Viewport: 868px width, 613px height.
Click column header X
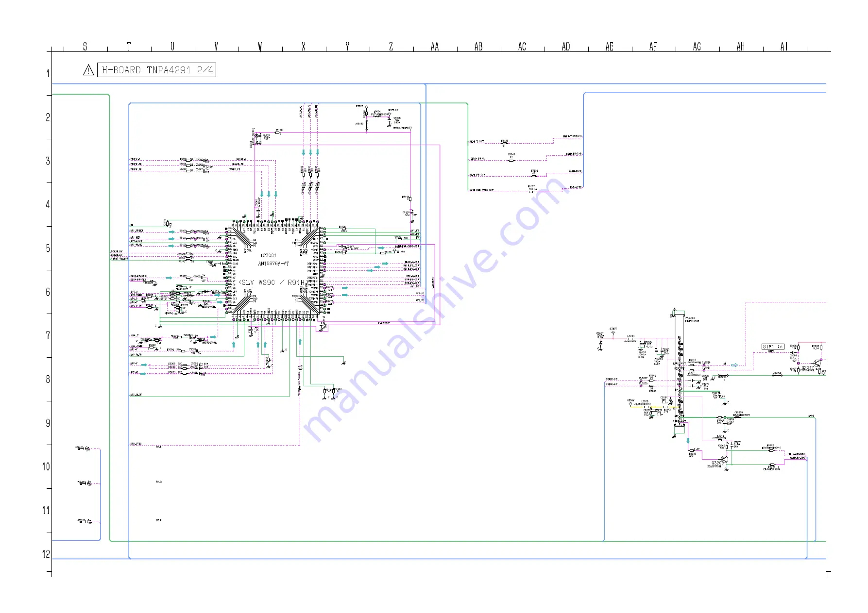point(304,47)
